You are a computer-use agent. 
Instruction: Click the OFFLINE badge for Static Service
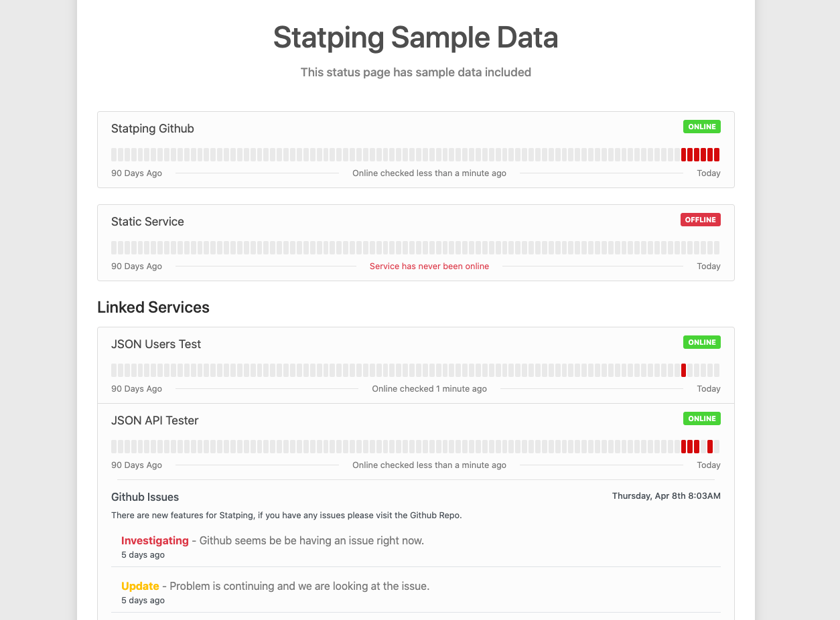tap(700, 219)
